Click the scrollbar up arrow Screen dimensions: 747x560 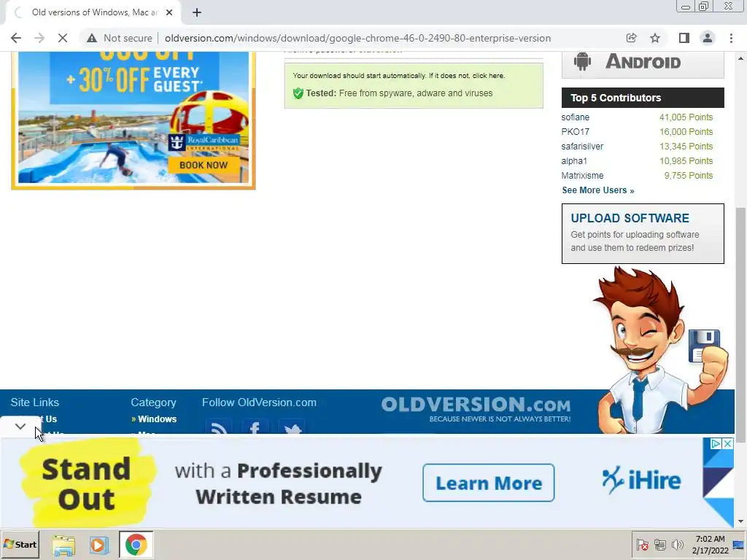coord(740,58)
